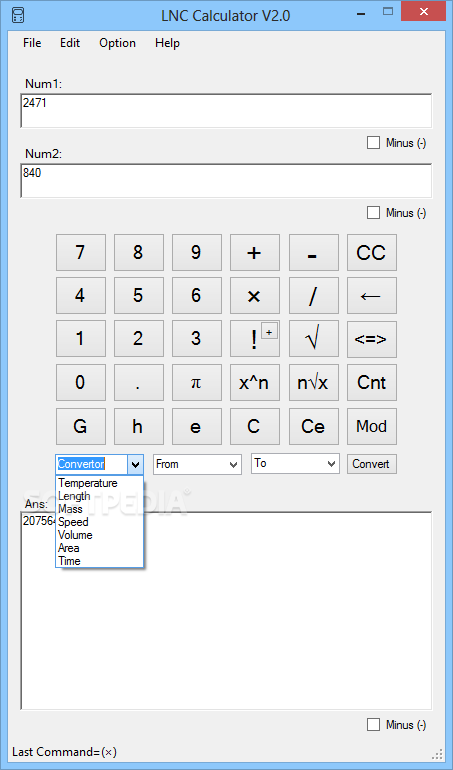Insert the G constant
The width and height of the screenshot is (453, 770).
click(81, 426)
